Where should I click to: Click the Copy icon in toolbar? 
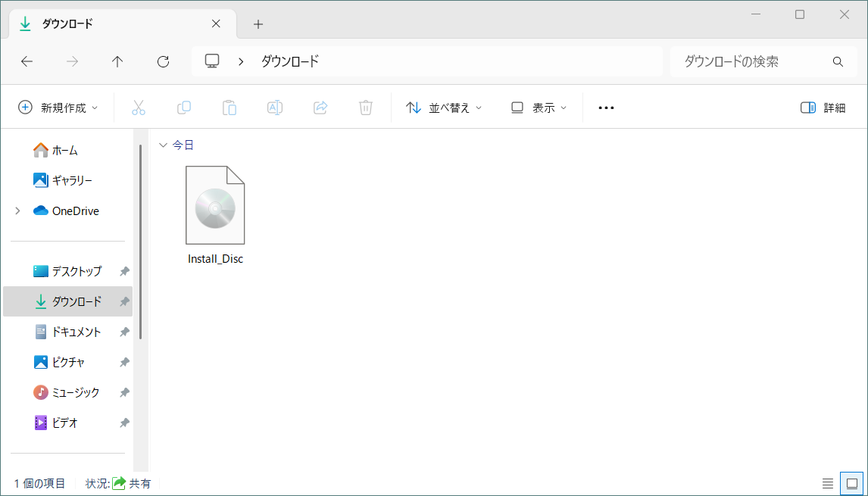[183, 108]
